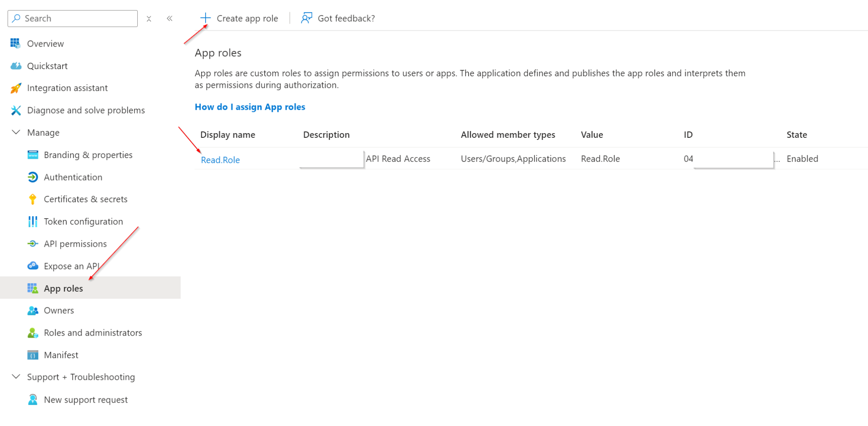Select the Authentication icon in sidebar

click(x=33, y=177)
